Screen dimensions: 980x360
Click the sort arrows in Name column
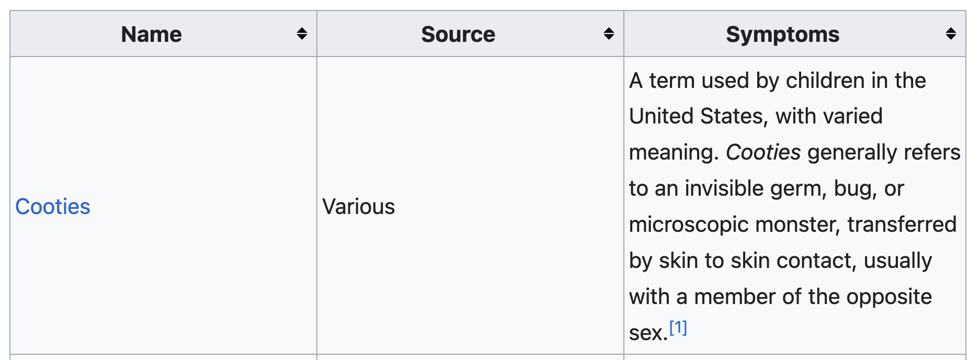tap(302, 34)
